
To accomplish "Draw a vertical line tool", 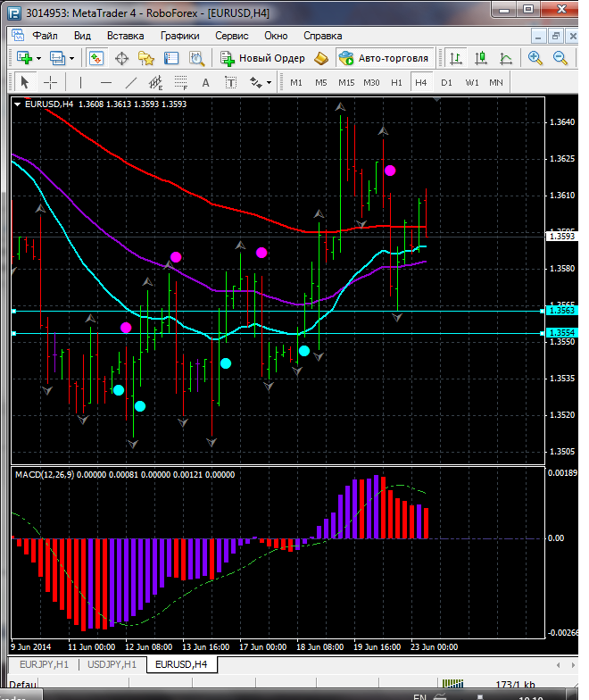I will tap(81, 82).
